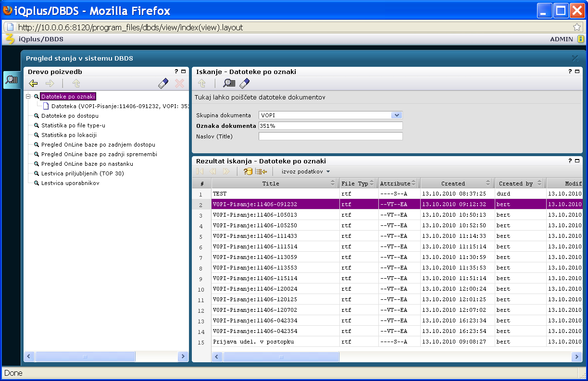This screenshot has width=588, height=381.
Task: Click right arrow of results horizontal scrollbar
Action: [x=577, y=357]
